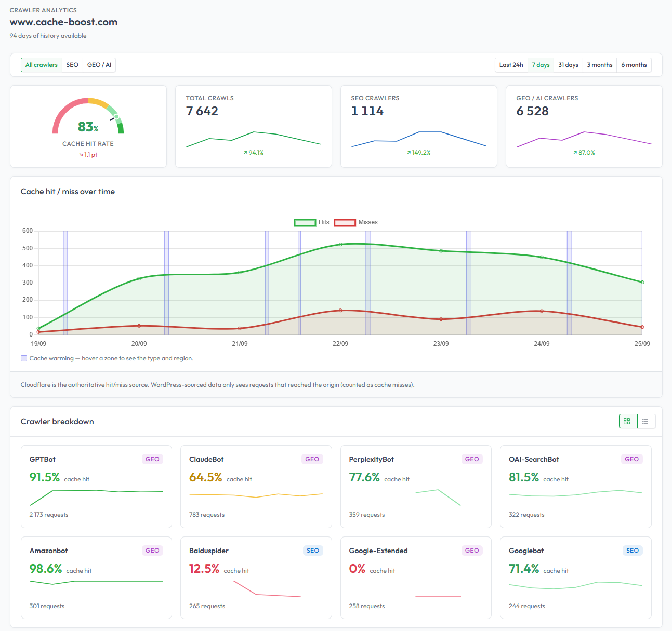The image size is (672, 631).
Task: Select the GEO / AI crawler filter
Action: click(99, 65)
